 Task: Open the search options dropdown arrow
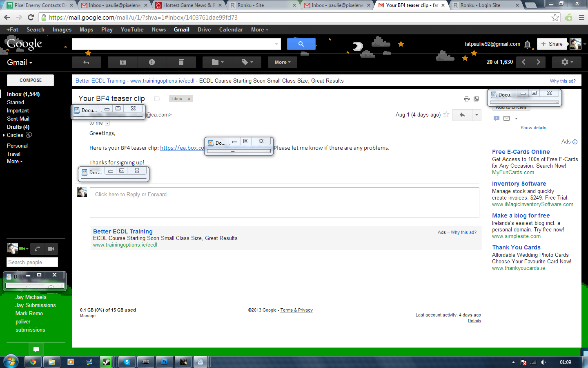pos(276,44)
